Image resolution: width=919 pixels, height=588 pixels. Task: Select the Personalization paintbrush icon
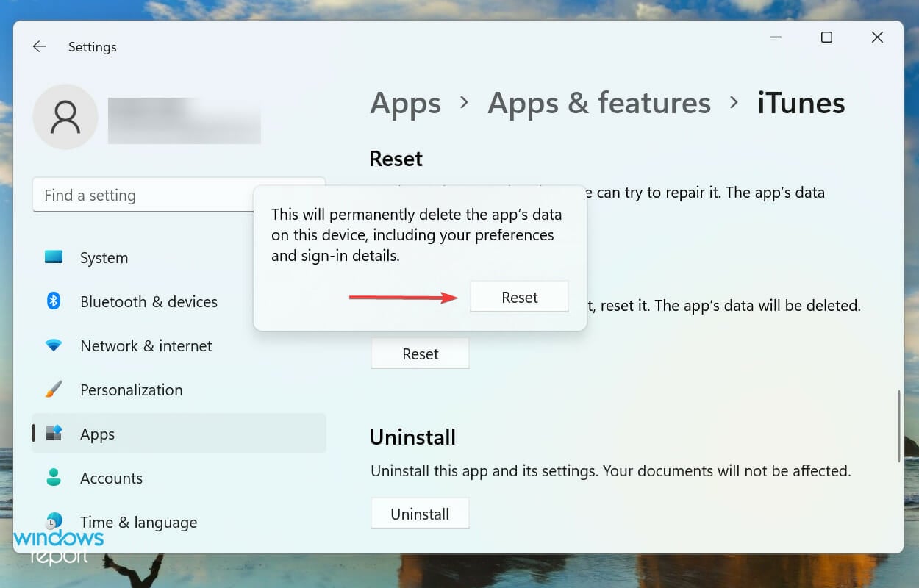point(54,390)
